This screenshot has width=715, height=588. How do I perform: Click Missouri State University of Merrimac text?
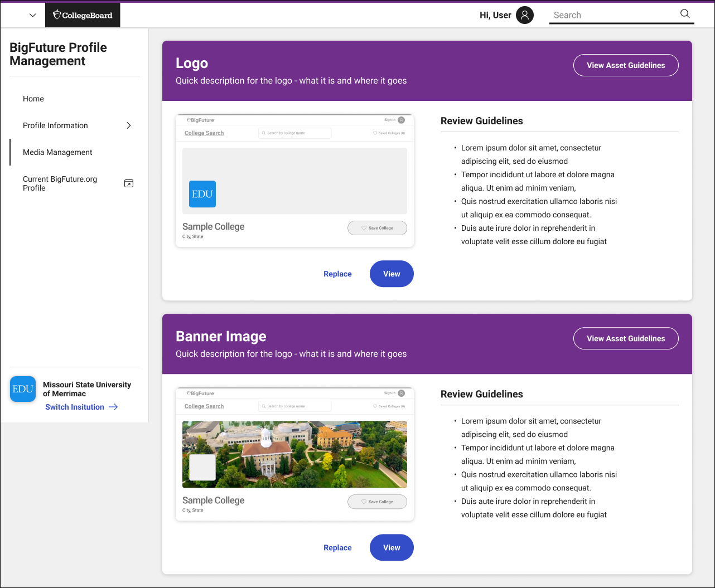pos(87,389)
